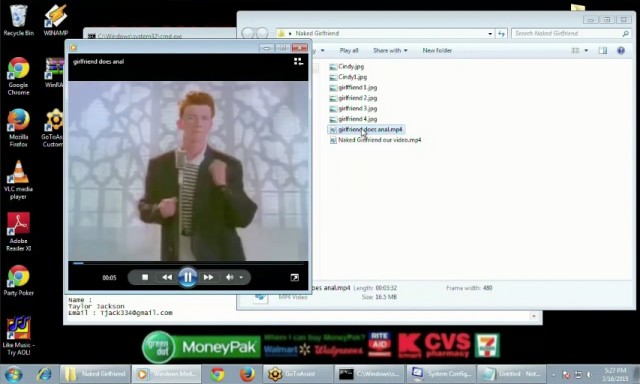Open the Recycle Bin desktop icon
The width and height of the screenshot is (640, 384).
pyautogui.click(x=18, y=20)
